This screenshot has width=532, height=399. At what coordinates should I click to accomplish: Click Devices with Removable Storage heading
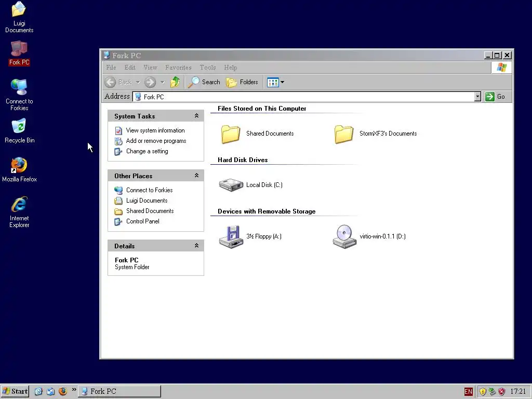[267, 211]
